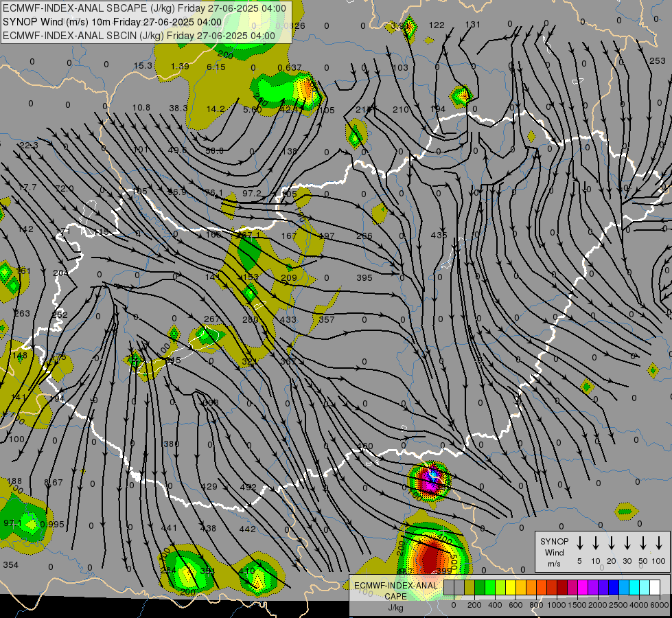
Task: Click the SBCIN title line
Action: pos(139,36)
